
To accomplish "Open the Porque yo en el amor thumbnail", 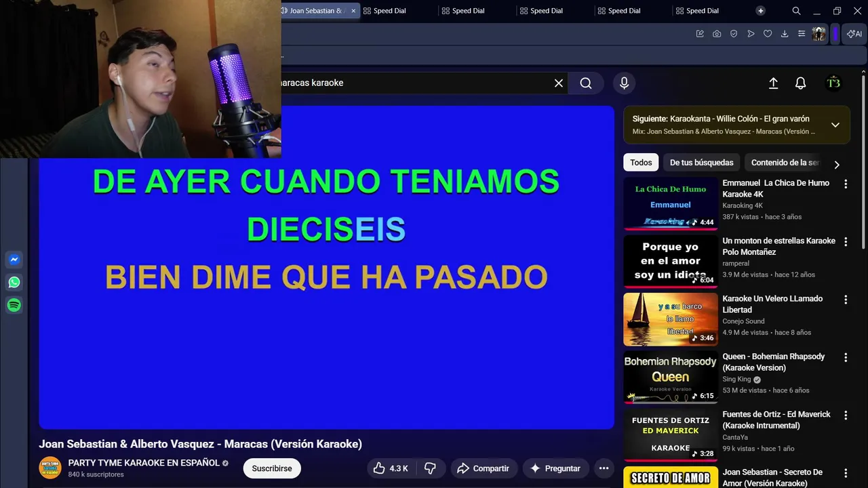I will (x=671, y=262).
